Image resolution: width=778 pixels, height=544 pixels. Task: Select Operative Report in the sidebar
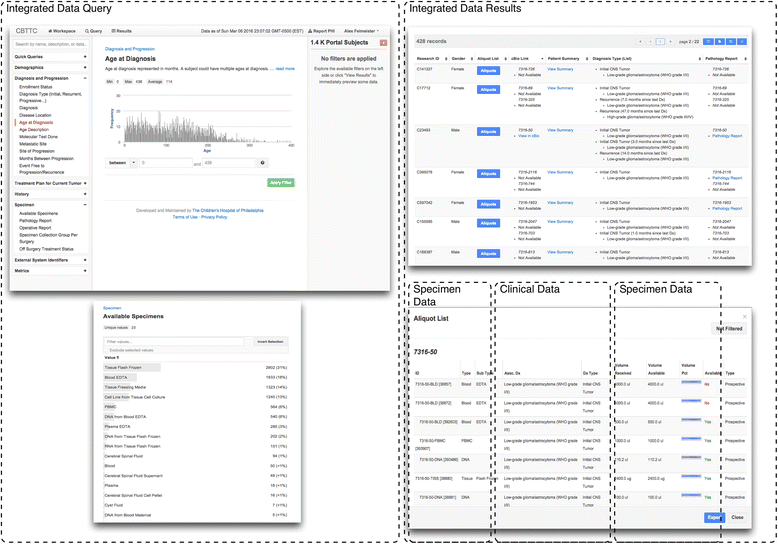point(35,228)
